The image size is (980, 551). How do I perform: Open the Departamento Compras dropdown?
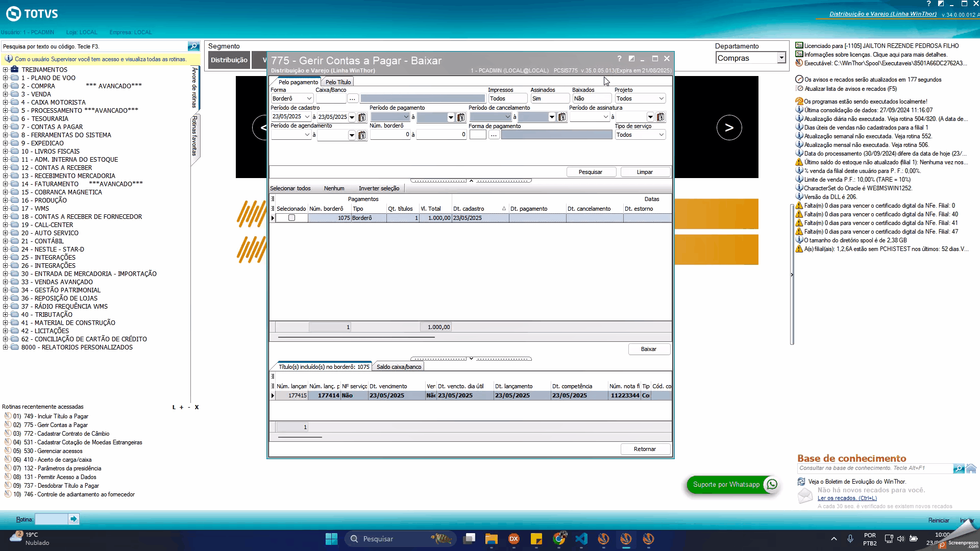pos(781,58)
